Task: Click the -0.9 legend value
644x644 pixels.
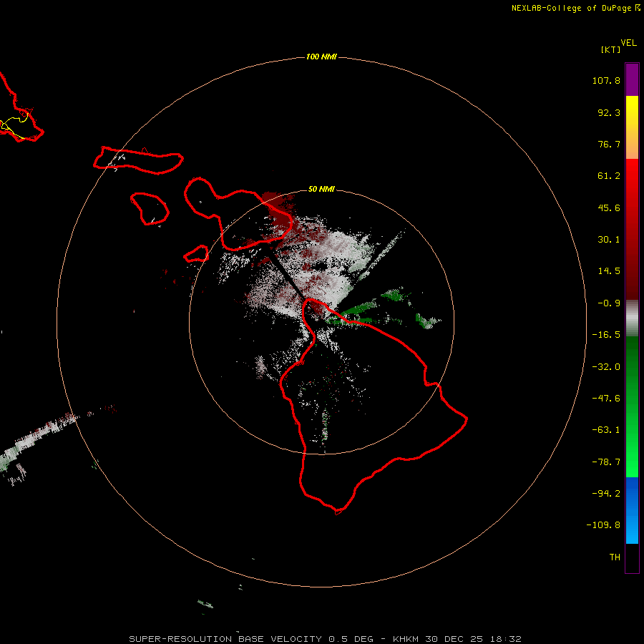Action: [609, 303]
